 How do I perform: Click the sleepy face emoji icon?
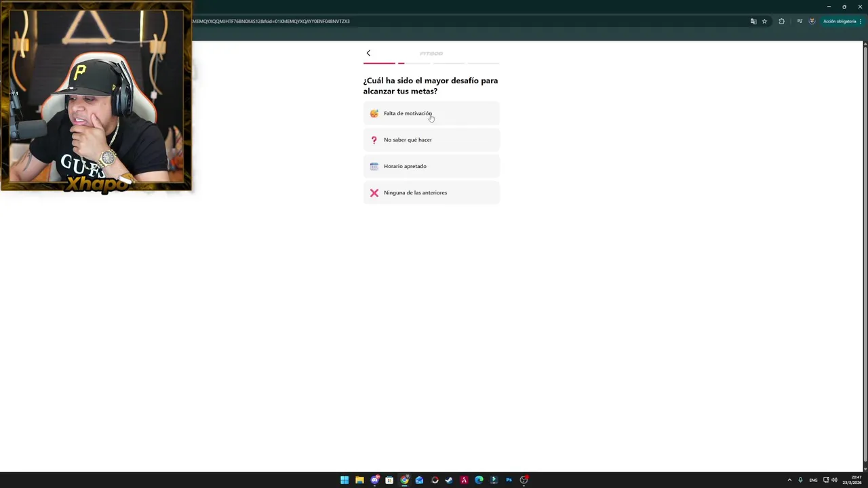pos(374,113)
